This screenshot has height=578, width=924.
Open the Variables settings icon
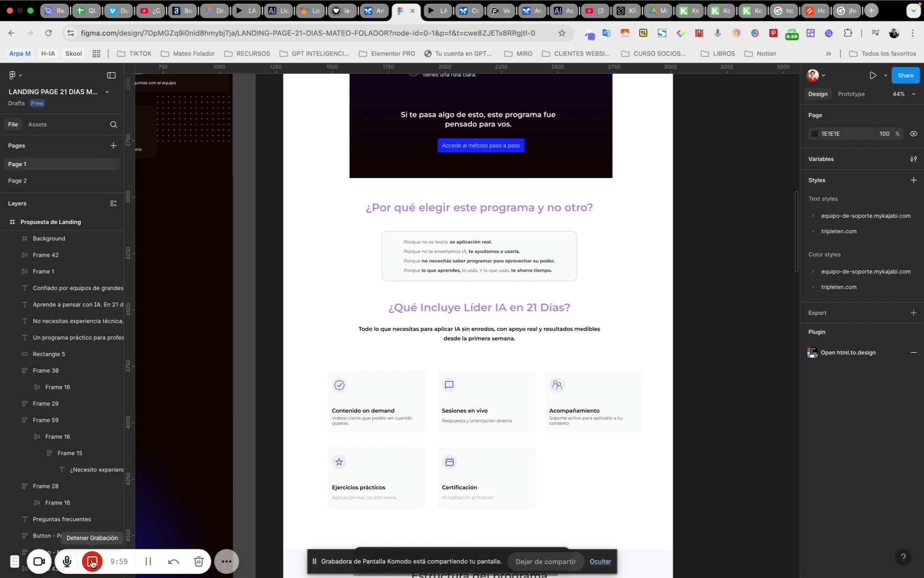click(x=913, y=159)
